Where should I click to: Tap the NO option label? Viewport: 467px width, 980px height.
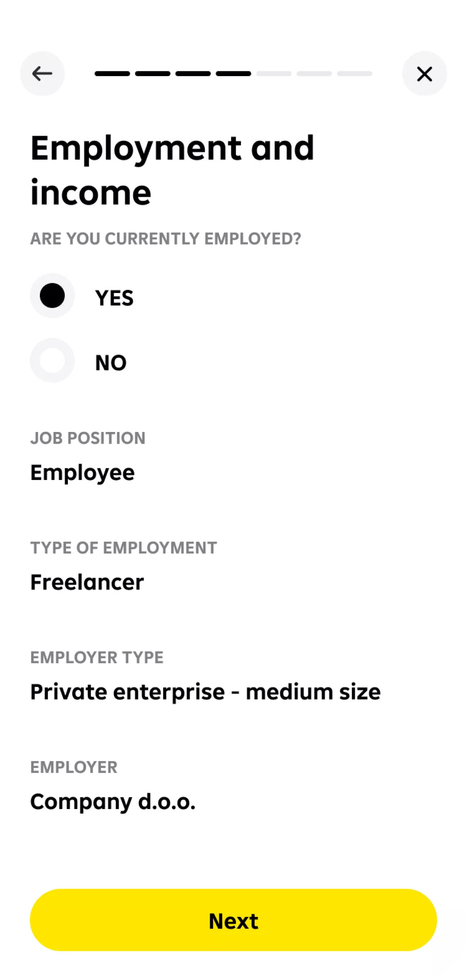click(111, 363)
